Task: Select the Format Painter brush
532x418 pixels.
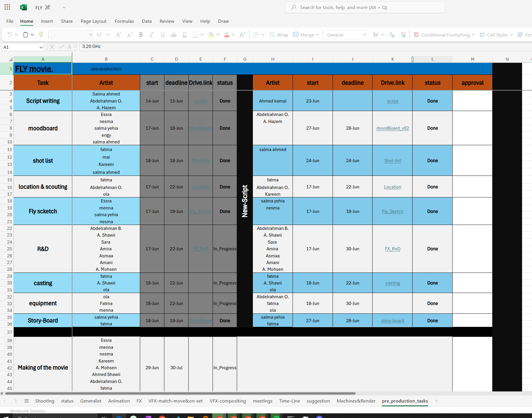Action: click(41, 35)
